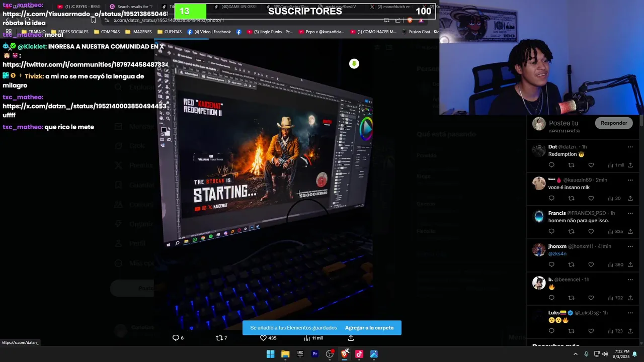This screenshot has height=362, width=644.
Task: Open File Explorer from the taskbar
Action: point(285,354)
